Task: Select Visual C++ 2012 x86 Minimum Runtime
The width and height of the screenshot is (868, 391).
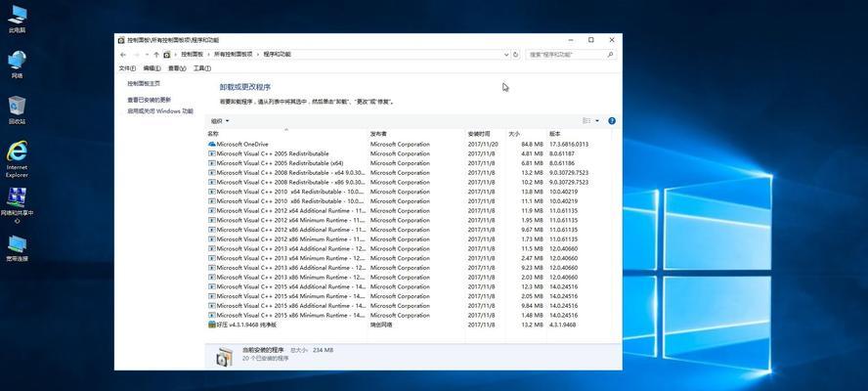Action: tap(410, 239)
